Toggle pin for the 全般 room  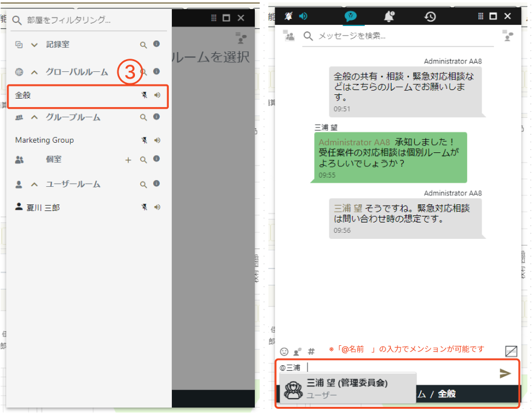144,95
